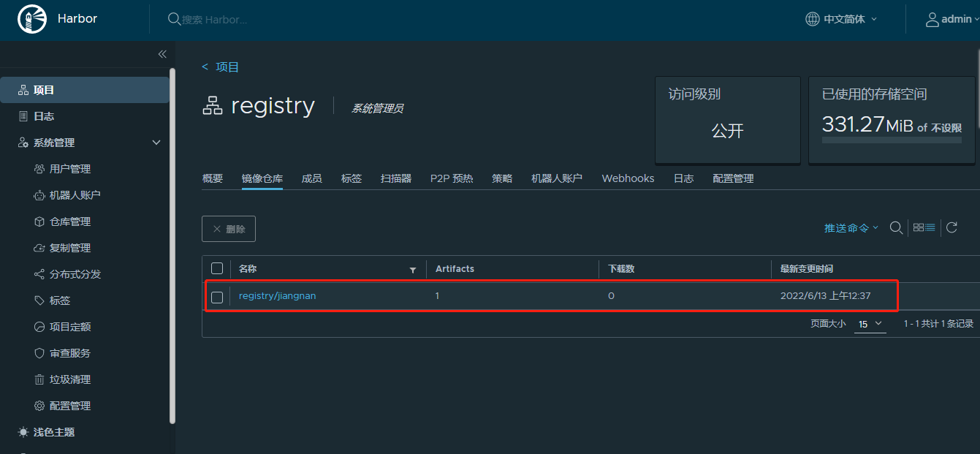
Task: Open the 推送命令 dropdown
Action: tap(851, 228)
